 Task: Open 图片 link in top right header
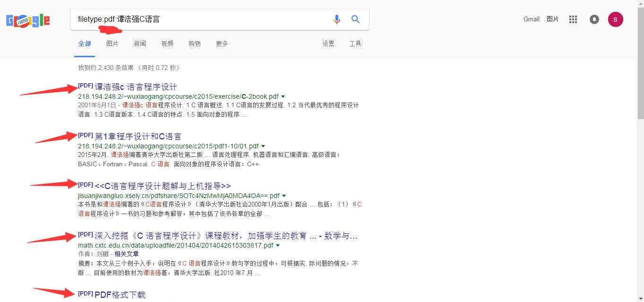(553, 19)
